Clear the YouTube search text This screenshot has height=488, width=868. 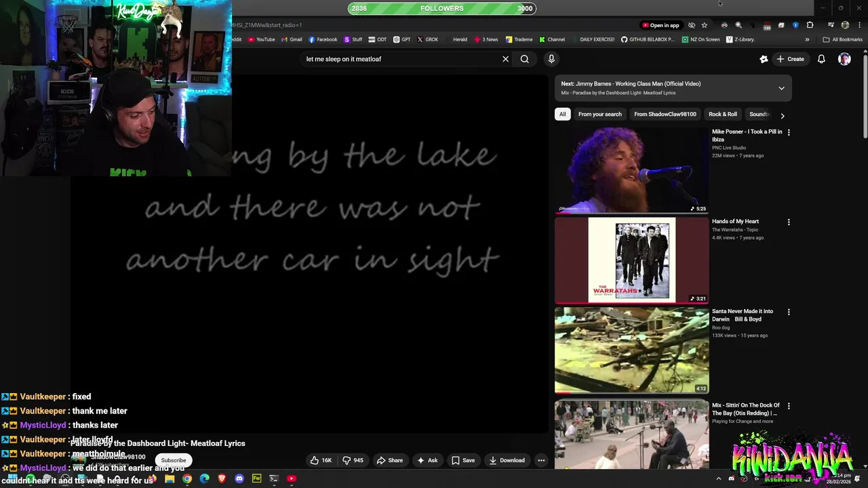coord(505,59)
